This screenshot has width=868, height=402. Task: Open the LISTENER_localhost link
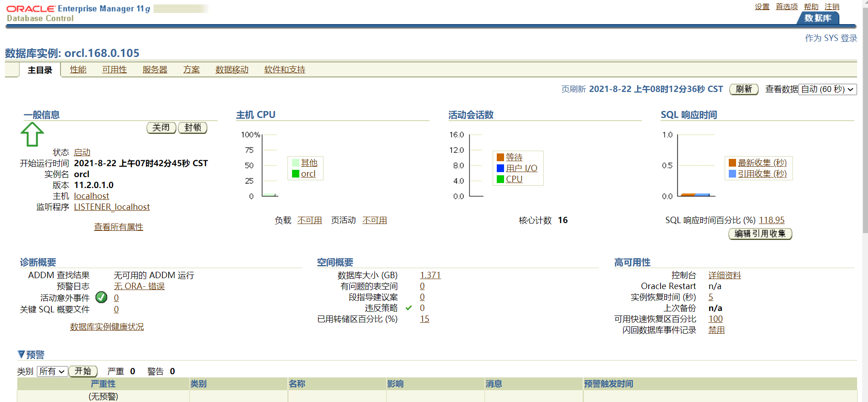(112, 207)
